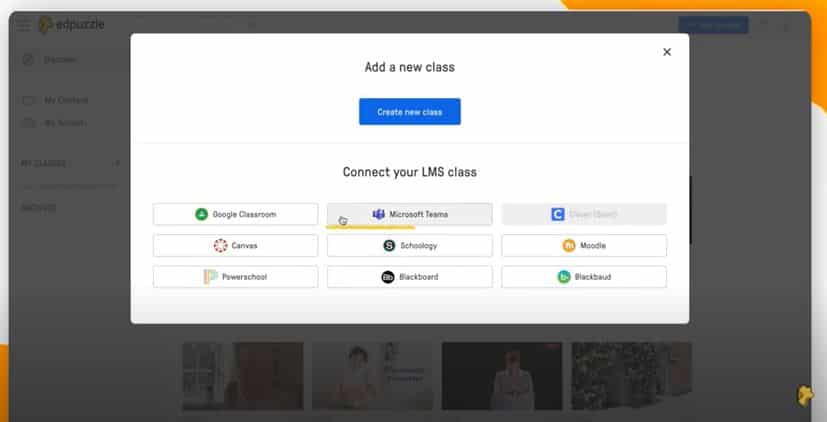827x422 pixels.
Task: Select the Clever LMS option
Action: pos(584,214)
